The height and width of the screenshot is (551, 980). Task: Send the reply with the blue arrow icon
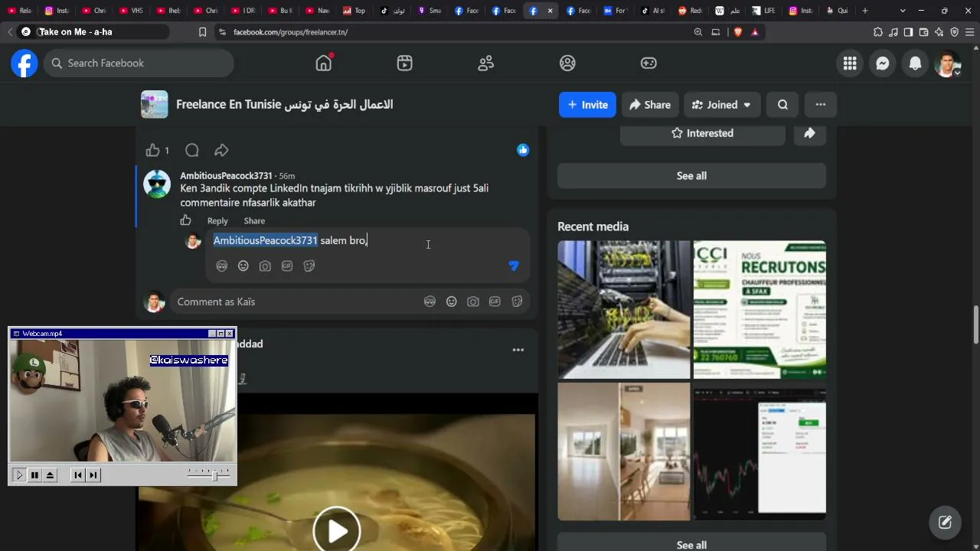coord(514,266)
